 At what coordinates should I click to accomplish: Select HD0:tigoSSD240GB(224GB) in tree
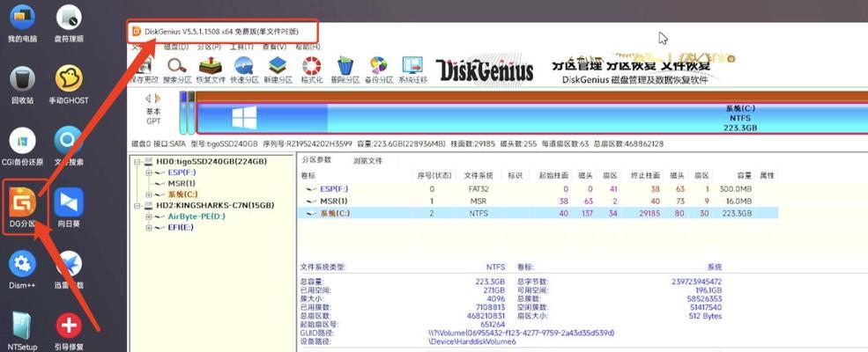point(212,162)
